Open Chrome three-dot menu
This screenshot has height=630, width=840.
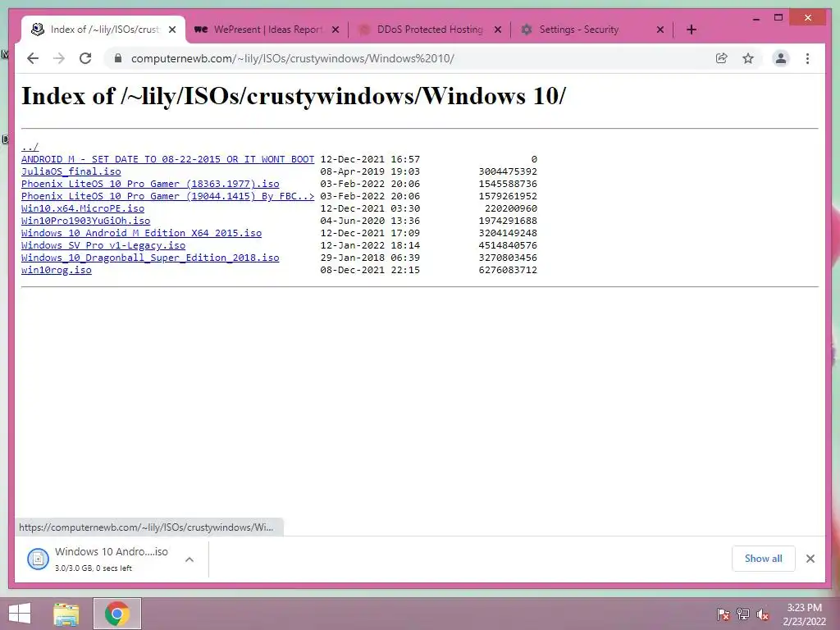tap(807, 58)
